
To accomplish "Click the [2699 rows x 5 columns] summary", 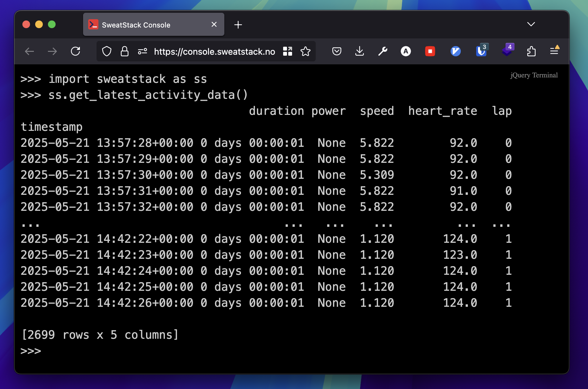I will click(100, 335).
